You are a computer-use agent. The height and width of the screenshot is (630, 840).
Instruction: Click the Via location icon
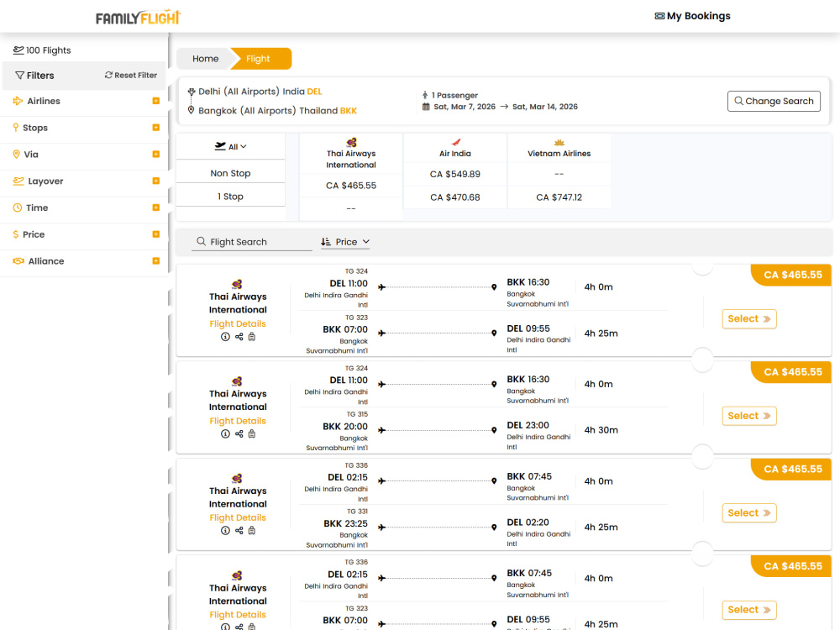[16, 155]
